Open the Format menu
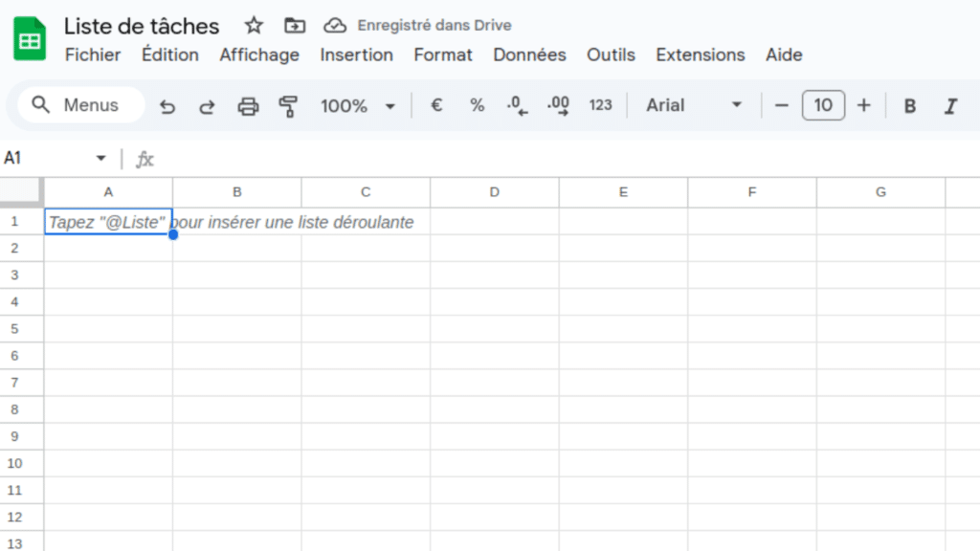 click(442, 55)
